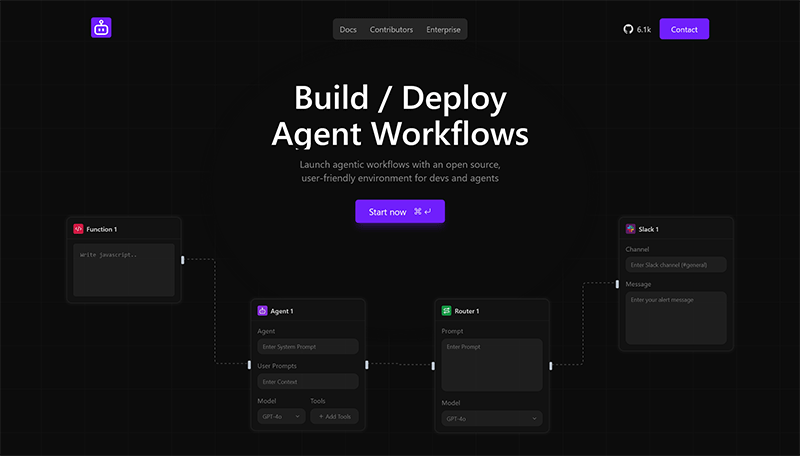Viewport: 800px width, 456px height.
Task: Click the Function 1 code icon
Action: click(78, 229)
